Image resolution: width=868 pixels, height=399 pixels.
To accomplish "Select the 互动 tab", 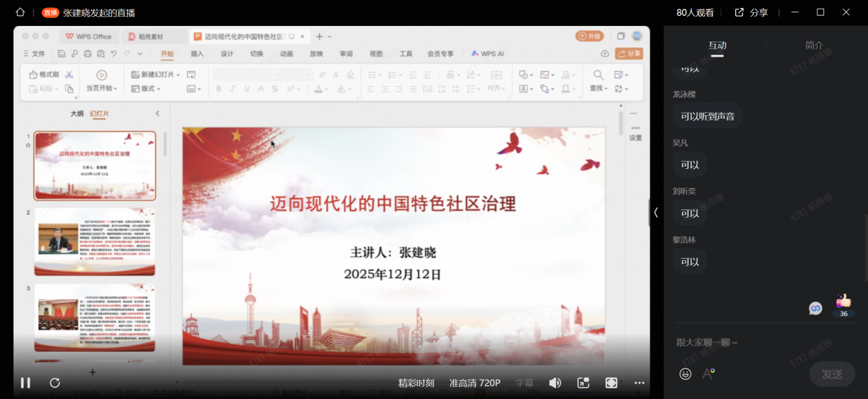I will (717, 45).
